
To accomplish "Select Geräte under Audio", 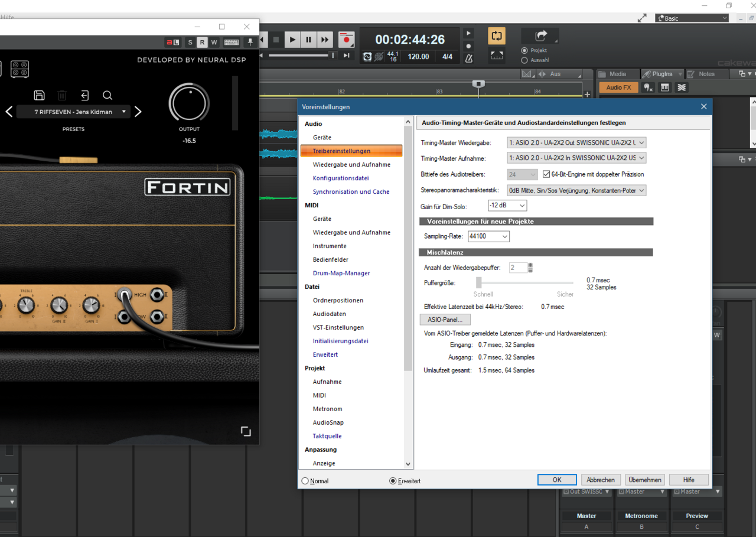I will pyautogui.click(x=322, y=137).
